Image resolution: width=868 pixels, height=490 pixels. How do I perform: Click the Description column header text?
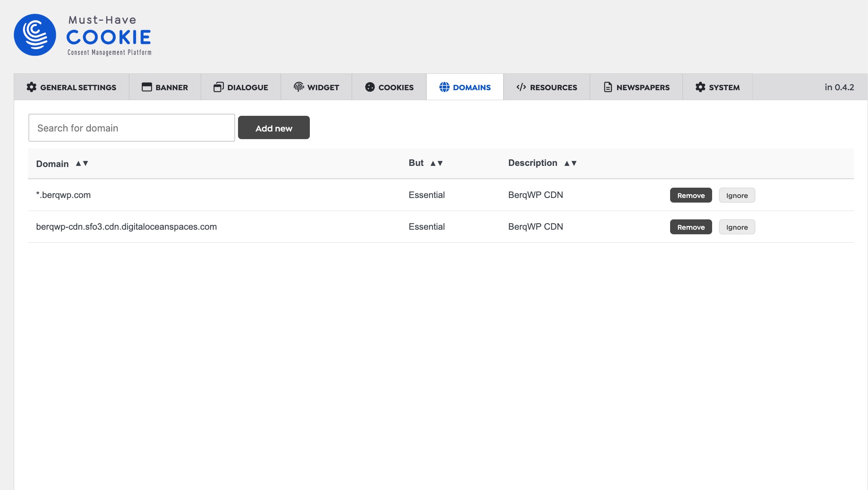tap(533, 163)
